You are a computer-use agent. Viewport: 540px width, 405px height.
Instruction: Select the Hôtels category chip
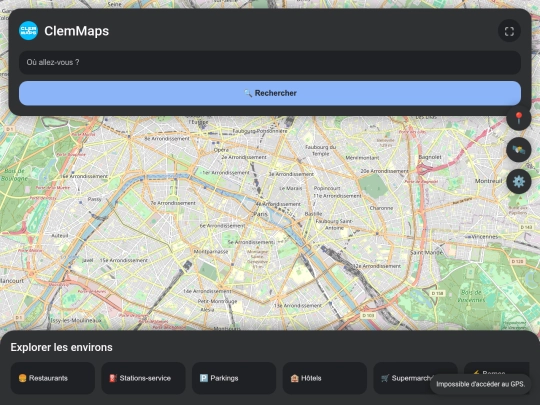tap(324, 378)
